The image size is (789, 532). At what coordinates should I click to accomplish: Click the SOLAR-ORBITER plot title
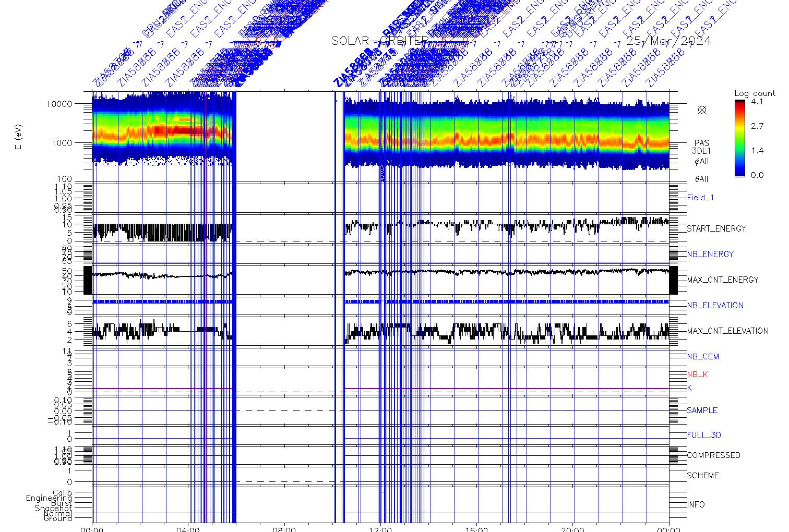click(x=380, y=41)
